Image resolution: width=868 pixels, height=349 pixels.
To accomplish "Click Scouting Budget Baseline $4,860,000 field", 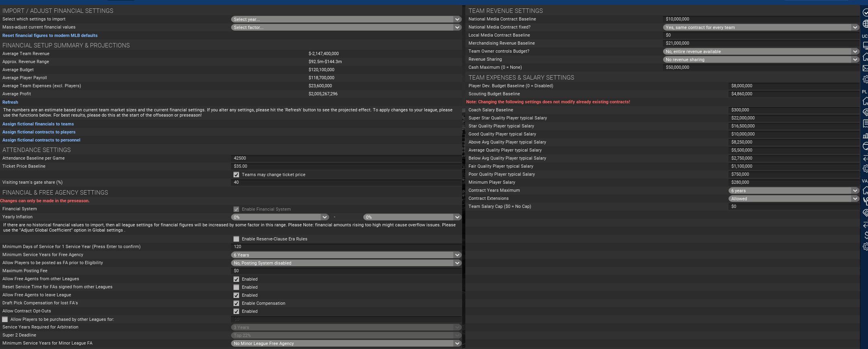I will [x=794, y=94].
